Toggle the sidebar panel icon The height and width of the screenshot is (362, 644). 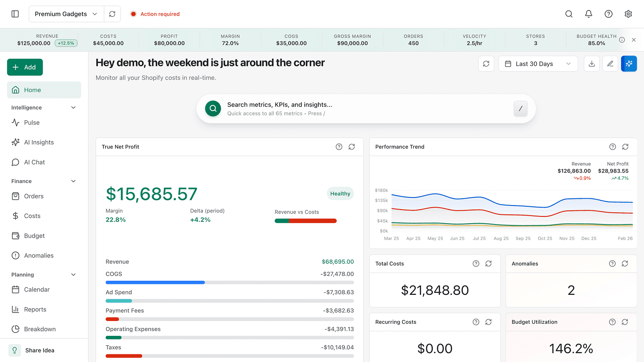[x=15, y=14]
